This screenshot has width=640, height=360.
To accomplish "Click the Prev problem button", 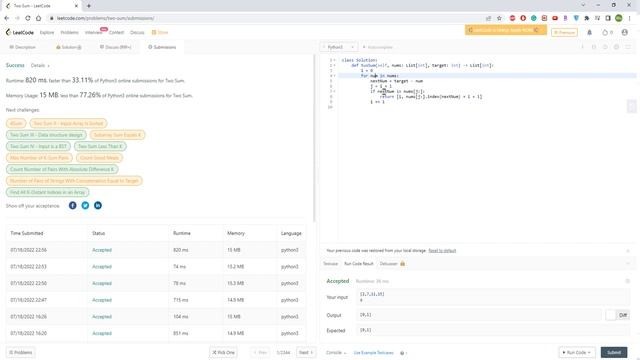I will pyautogui.click(x=260, y=352).
